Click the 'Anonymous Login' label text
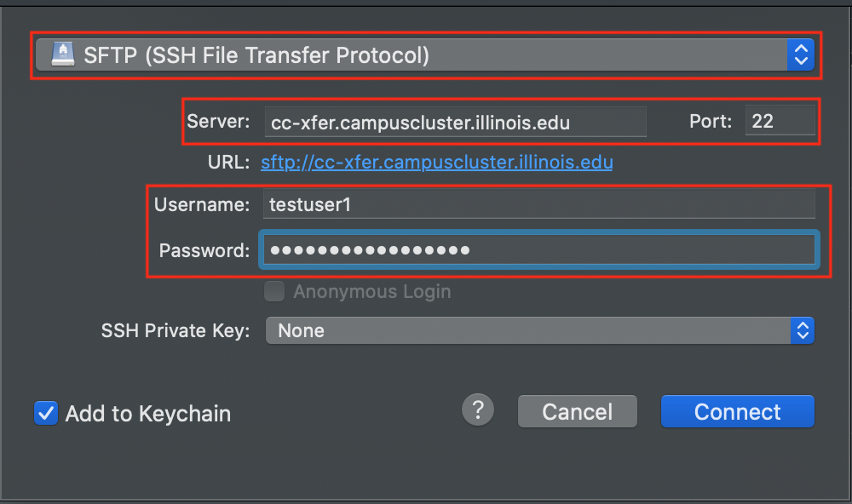 pos(372,292)
